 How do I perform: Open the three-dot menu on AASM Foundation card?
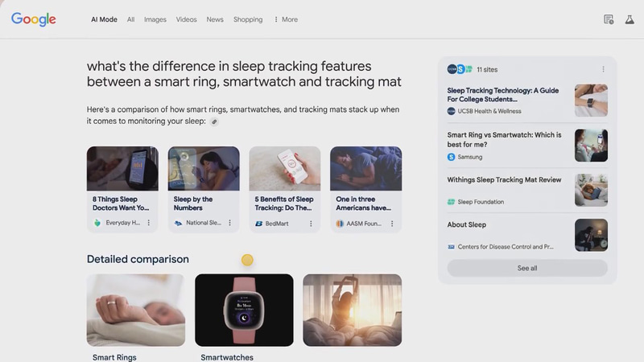tap(392, 224)
